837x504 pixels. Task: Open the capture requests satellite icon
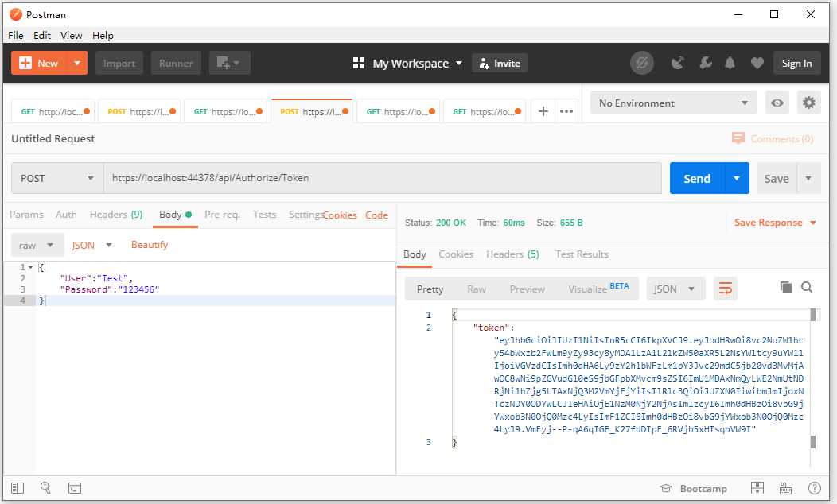click(677, 64)
